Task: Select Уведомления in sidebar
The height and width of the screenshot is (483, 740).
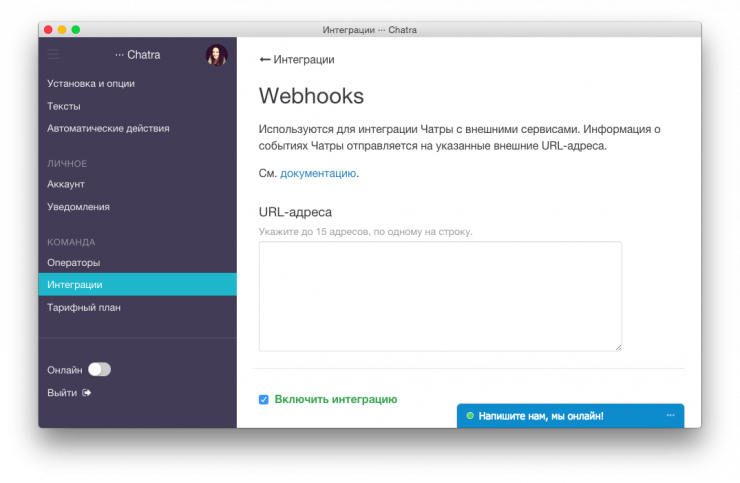Action: [78, 207]
